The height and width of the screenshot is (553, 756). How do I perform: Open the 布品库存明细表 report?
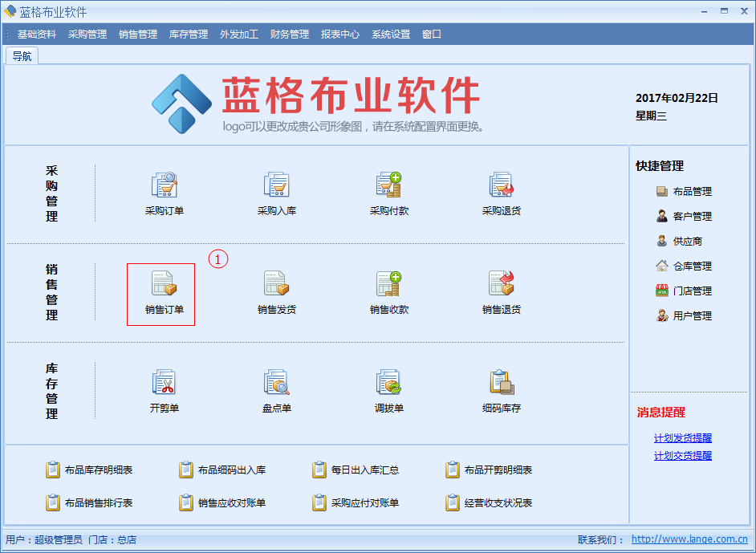[98, 470]
